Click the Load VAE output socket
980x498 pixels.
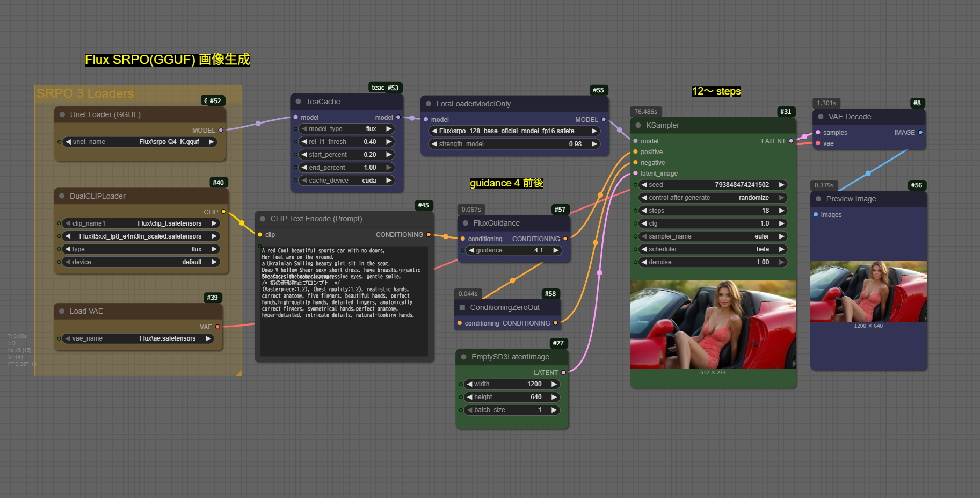pyautogui.click(x=217, y=327)
